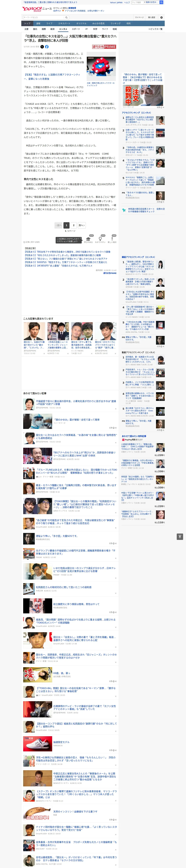
Task: Open the ランキング navigation tab
Action: tap(115, 24)
